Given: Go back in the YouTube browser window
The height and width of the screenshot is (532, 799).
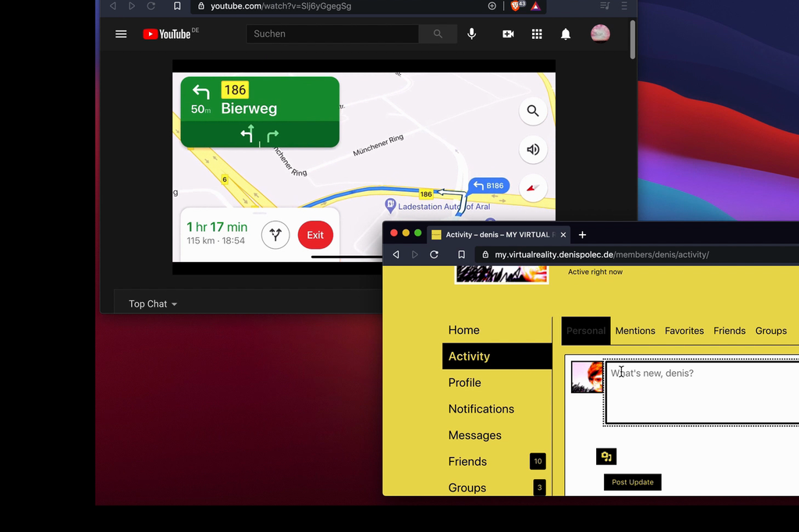Looking at the screenshot, I should (x=113, y=6).
